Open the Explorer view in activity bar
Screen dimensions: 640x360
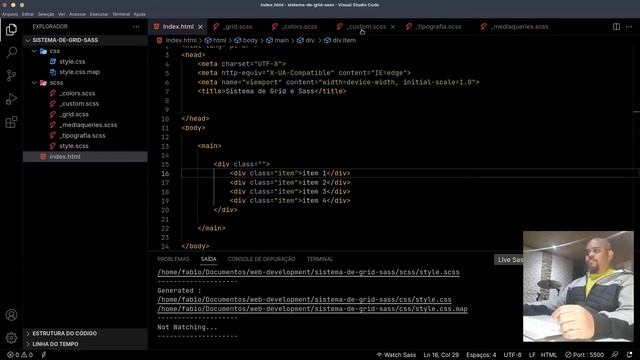point(11,29)
